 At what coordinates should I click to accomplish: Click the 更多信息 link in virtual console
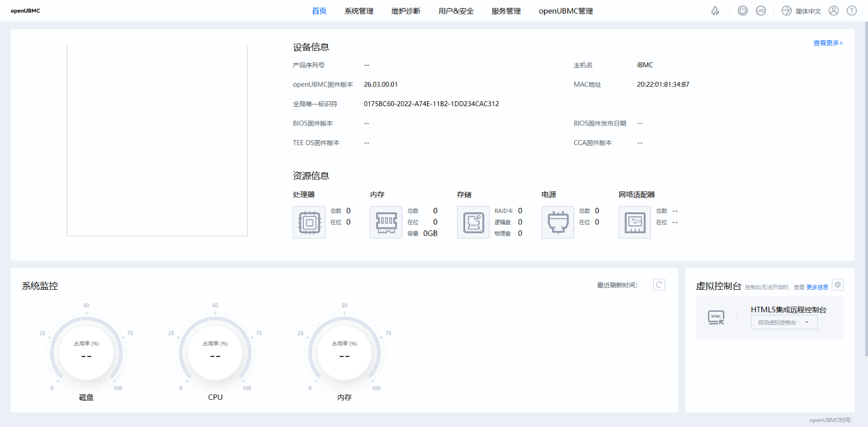(x=817, y=287)
